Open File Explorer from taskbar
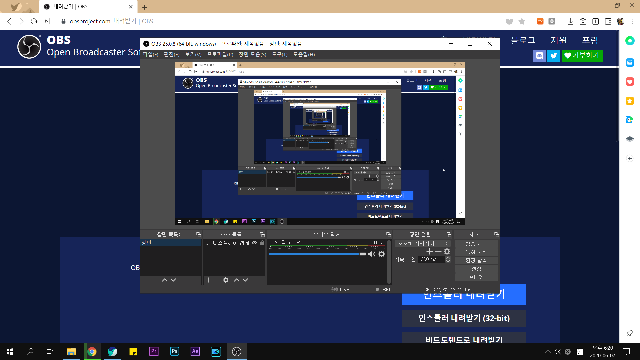This screenshot has height=360, width=640. [71, 351]
